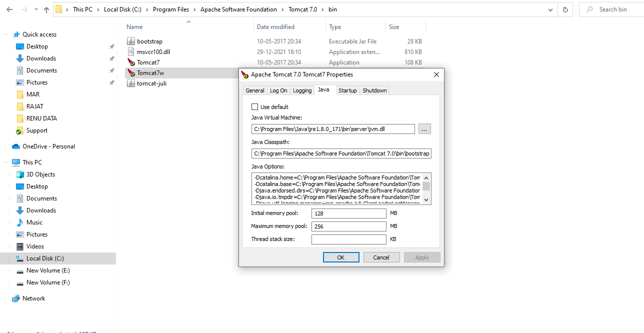Click the OneDrive cloud icon
Screen dimensions: 644x333
tap(16, 146)
